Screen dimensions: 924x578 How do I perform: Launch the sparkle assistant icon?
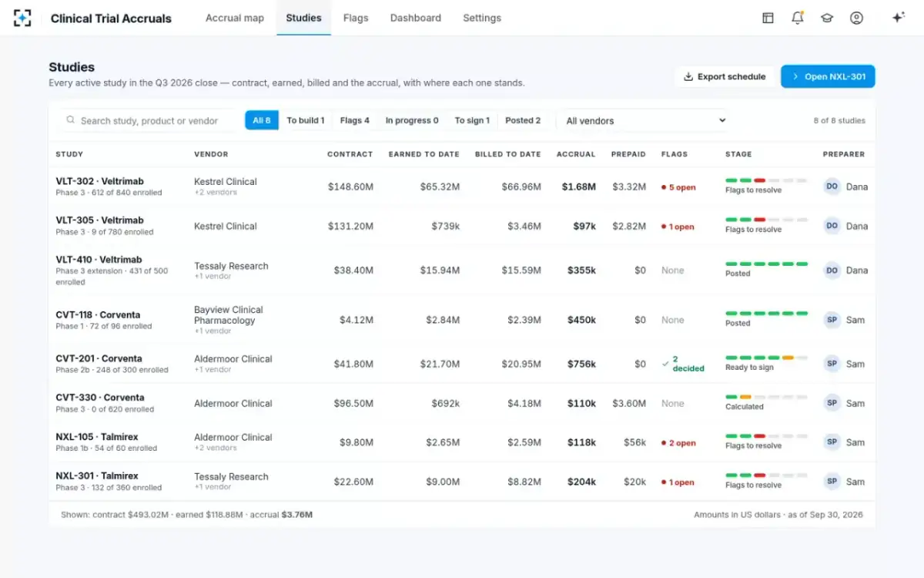click(898, 18)
